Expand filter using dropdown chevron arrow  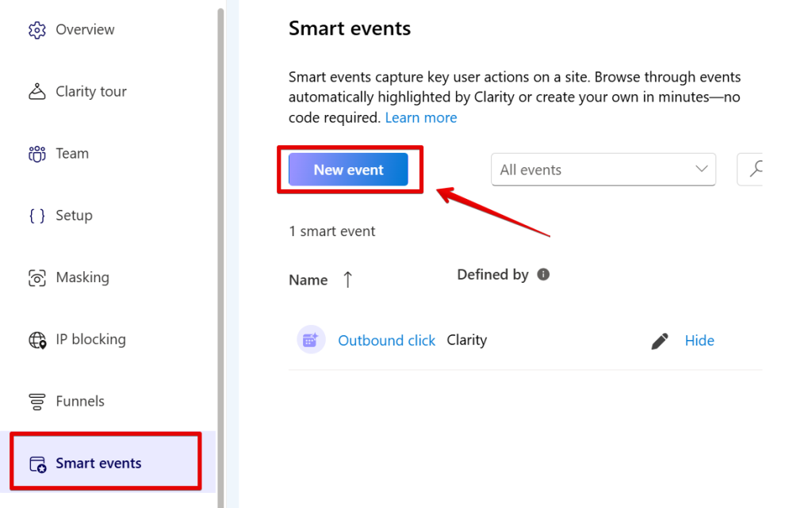(x=701, y=169)
